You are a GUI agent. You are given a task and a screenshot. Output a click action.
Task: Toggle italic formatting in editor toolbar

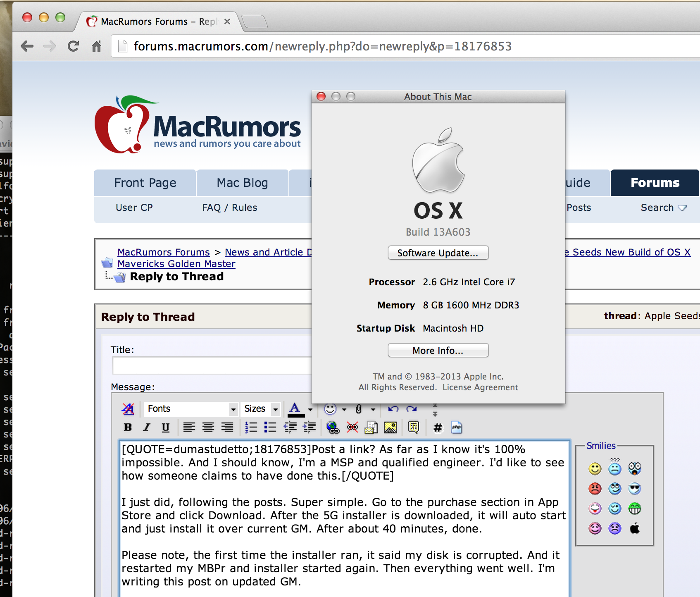pos(147,427)
